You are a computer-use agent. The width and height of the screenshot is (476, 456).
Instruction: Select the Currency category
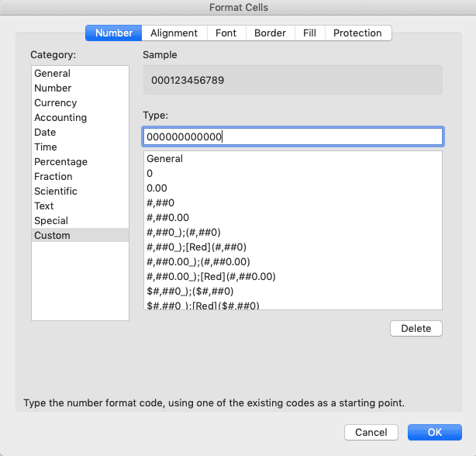tap(80, 102)
